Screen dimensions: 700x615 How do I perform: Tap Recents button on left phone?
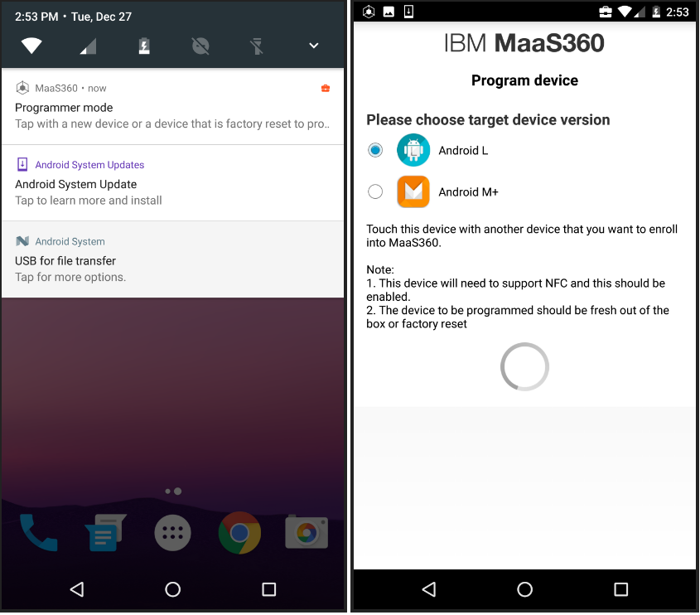point(268,589)
